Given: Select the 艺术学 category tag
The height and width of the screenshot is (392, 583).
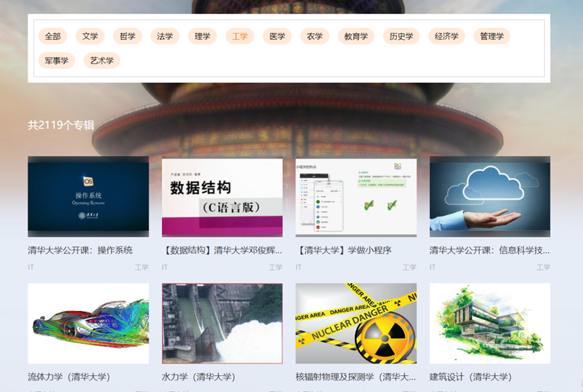Looking at the screenshot, I should (102, 61).
